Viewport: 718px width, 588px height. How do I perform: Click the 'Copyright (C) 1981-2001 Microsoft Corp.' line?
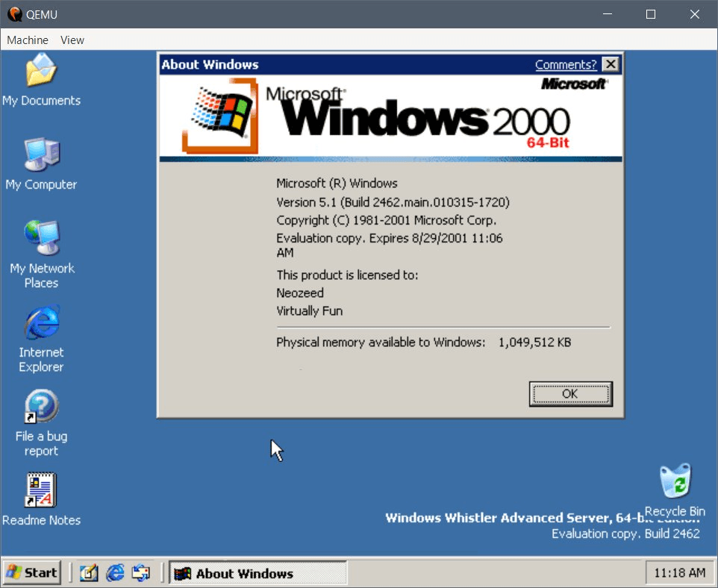click(x=387, y=220)
